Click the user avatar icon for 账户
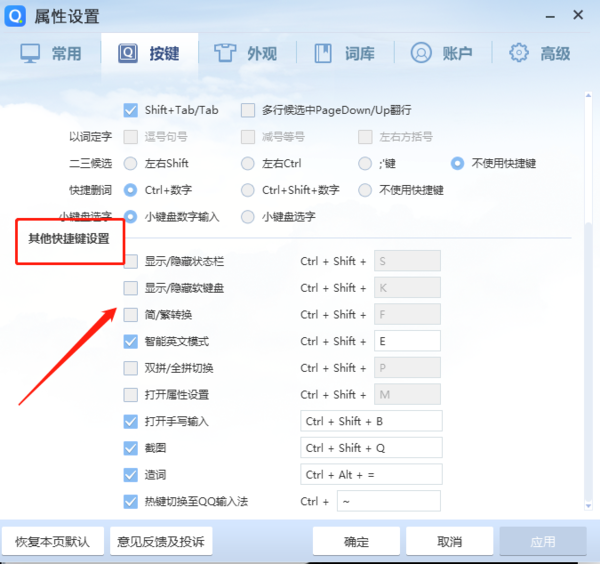The height and width of the screenshot is (564, 600). (421, 53)
